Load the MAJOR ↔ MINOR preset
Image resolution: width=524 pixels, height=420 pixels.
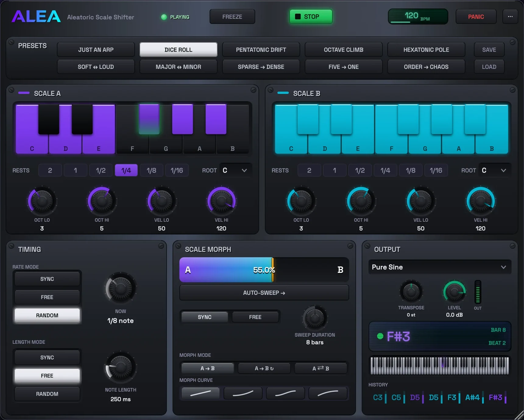click(179, 67)
